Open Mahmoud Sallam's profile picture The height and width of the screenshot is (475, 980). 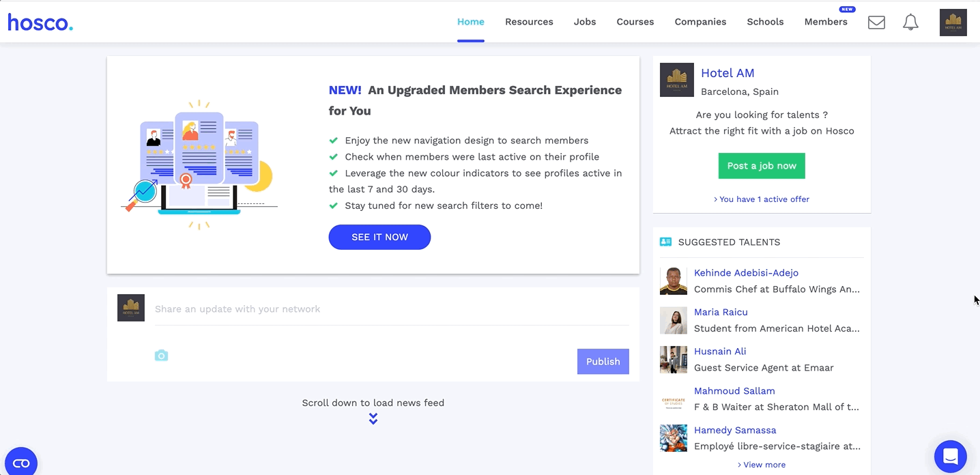[x=674, y=399]
